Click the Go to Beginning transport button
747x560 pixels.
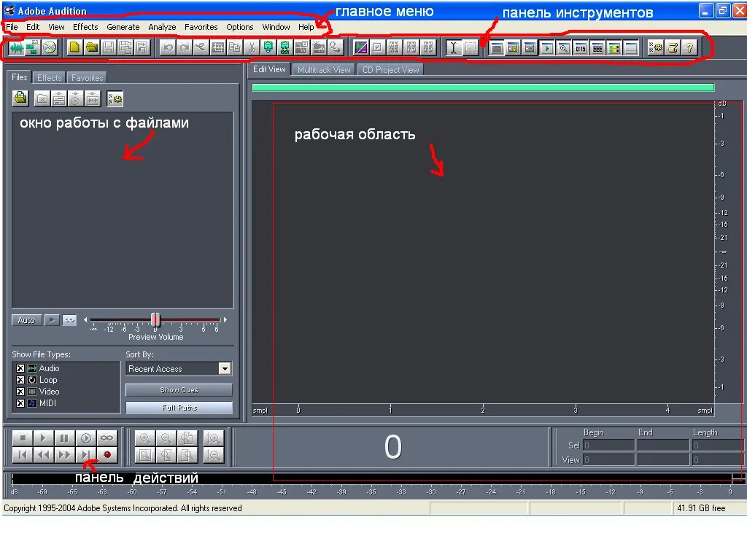point(23,455)
